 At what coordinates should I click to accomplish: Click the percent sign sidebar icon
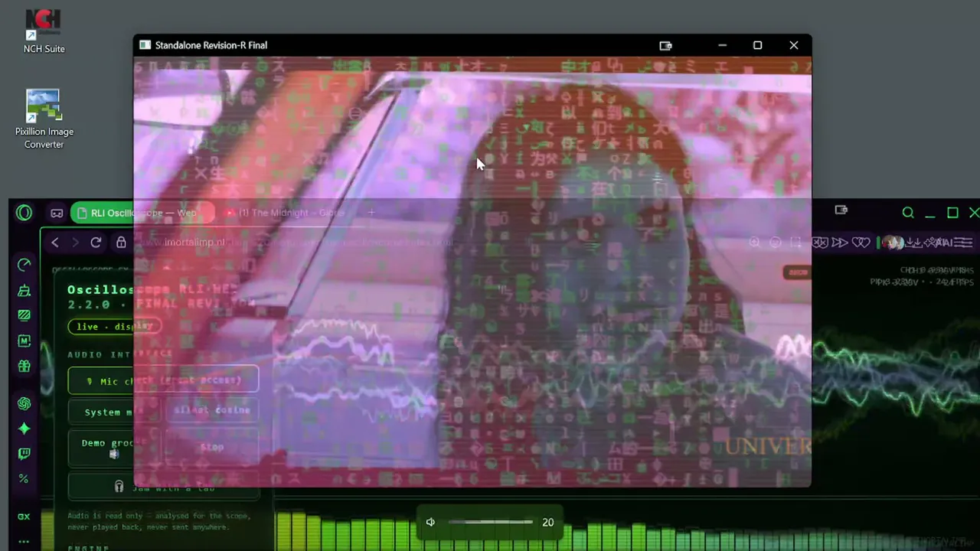pos(24,479)
